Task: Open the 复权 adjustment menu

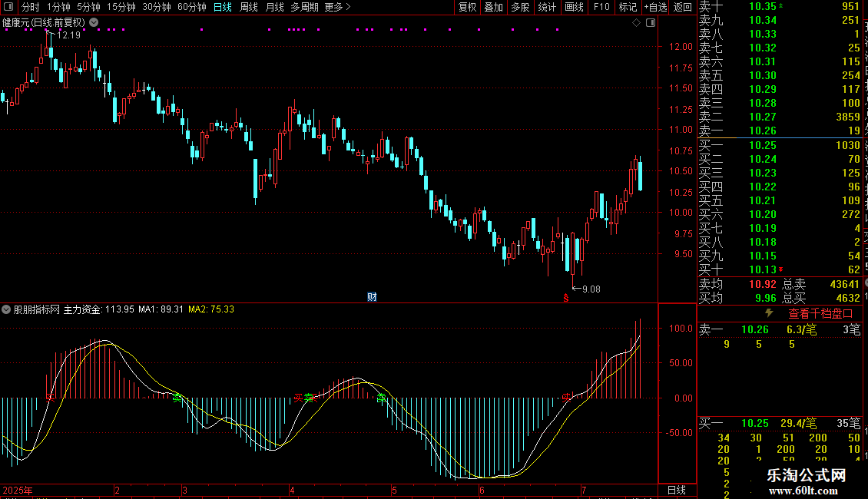Action: coord(467,7)
